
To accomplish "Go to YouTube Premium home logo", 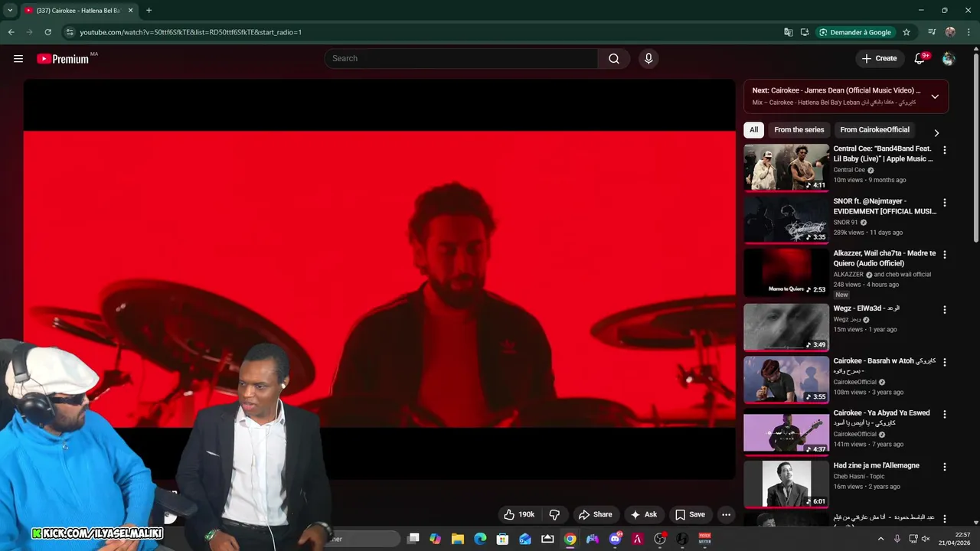I will click(63, 59).
